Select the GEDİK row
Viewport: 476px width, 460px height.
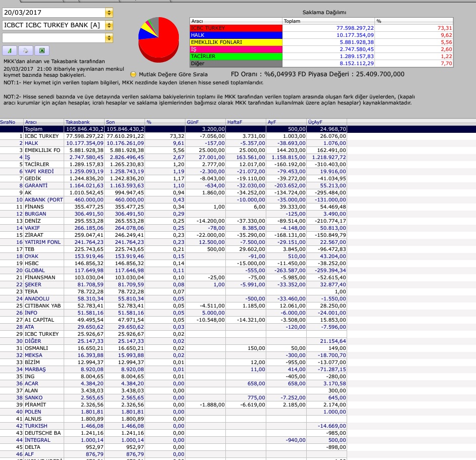coord(173,178)
